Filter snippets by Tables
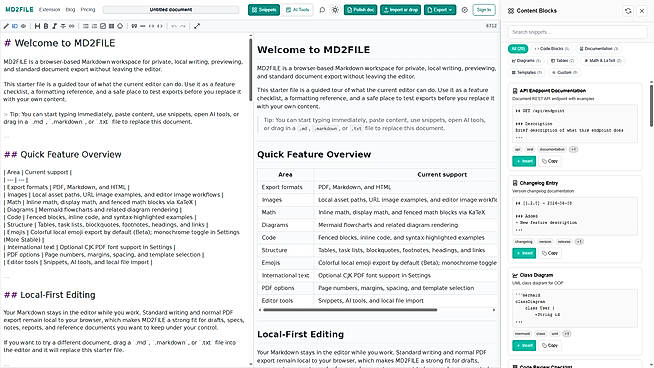 click(562, 61)
